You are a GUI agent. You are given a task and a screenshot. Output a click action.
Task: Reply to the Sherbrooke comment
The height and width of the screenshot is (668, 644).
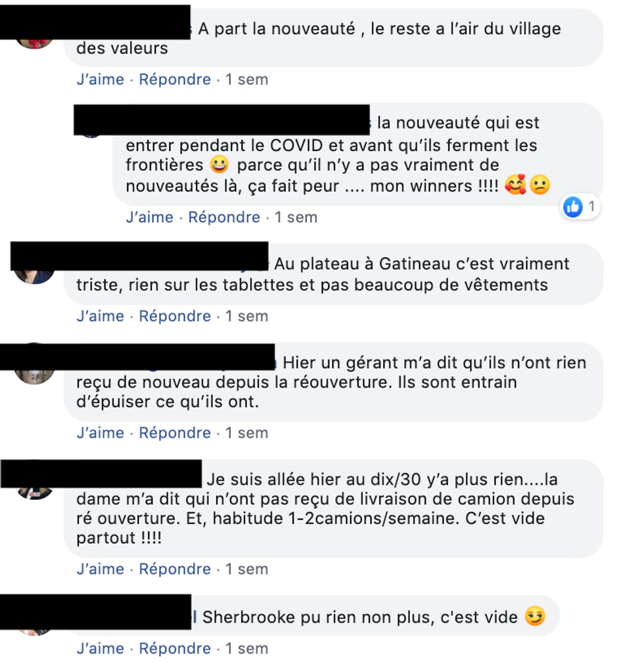175,648
